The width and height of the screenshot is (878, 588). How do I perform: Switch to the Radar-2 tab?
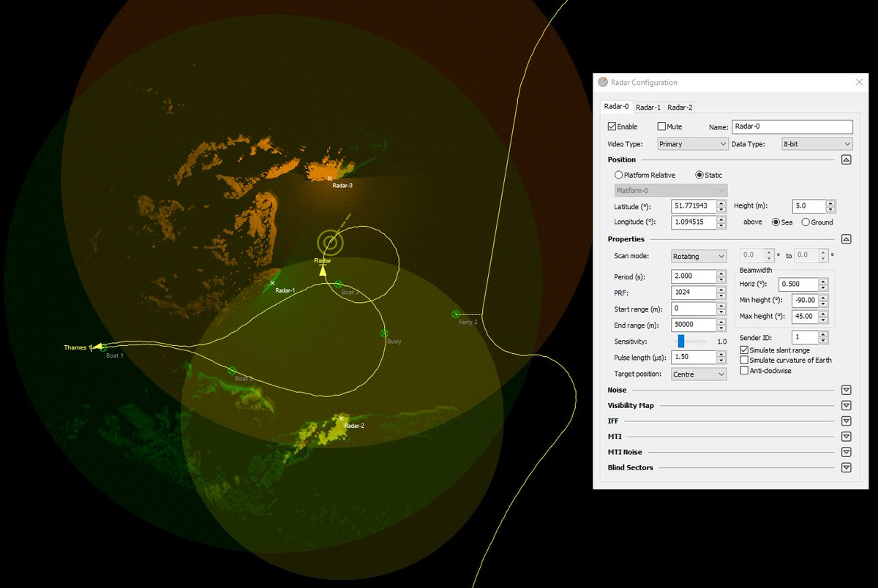pos(679,108)
